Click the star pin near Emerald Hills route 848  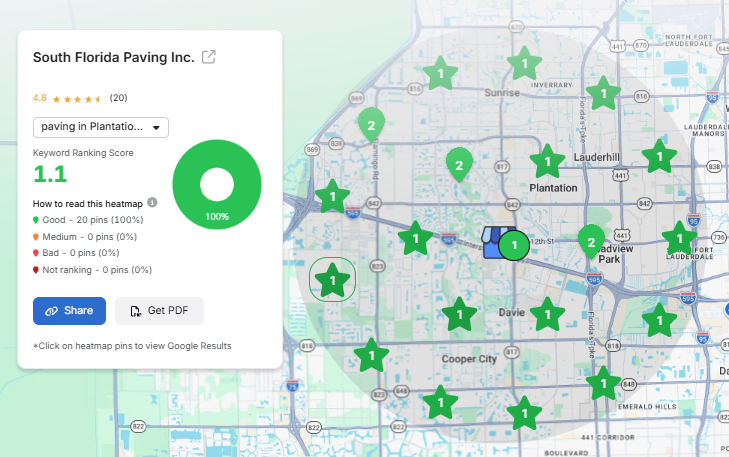click(603, 384)
